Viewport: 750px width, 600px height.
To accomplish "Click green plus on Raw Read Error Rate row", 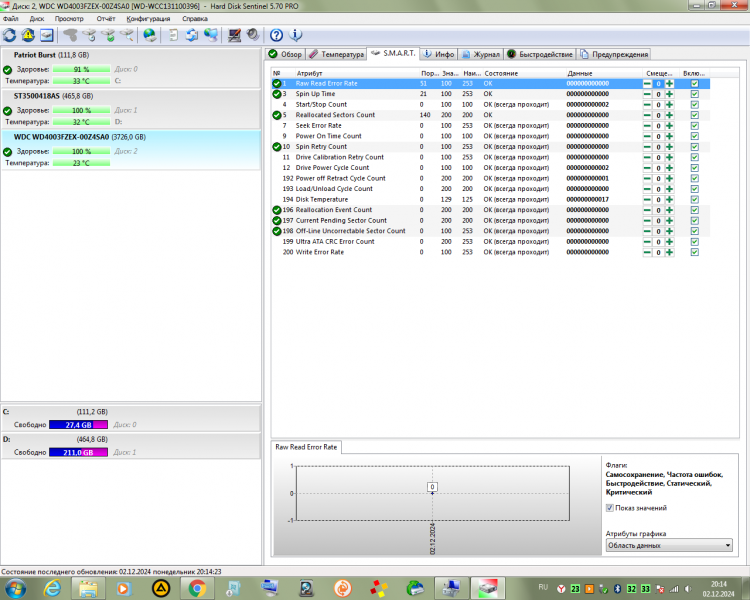I will coord(670,84).
